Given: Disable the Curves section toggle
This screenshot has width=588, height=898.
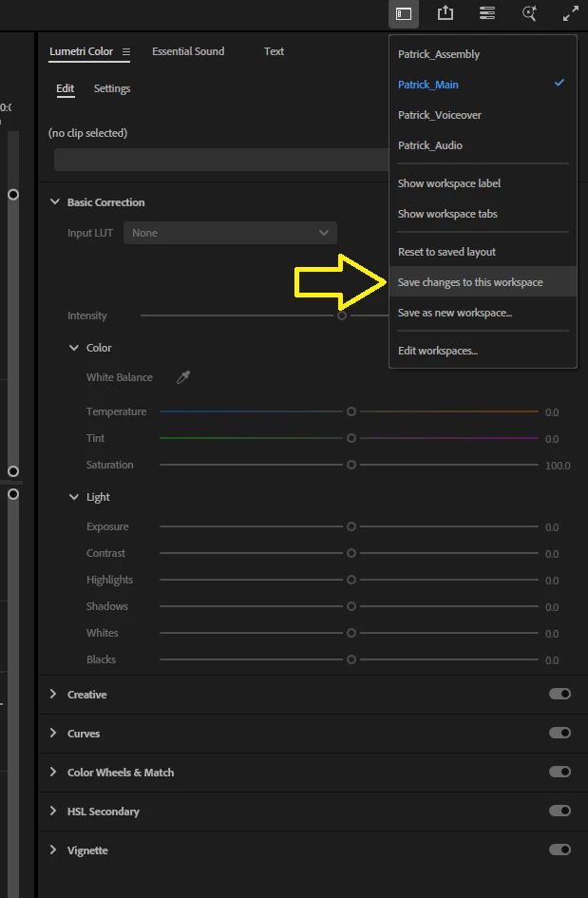Looking at the screenshot, I should point(560,733).
